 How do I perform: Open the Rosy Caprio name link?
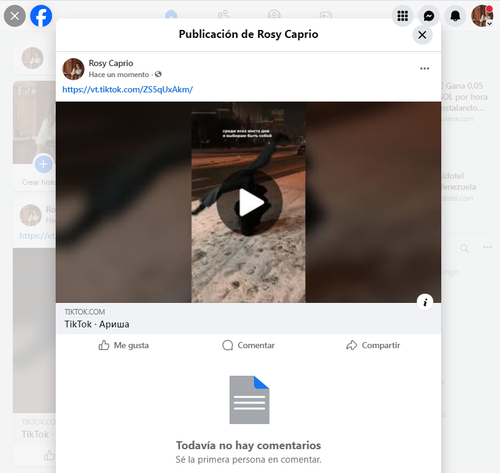click(x=111, y=63)
